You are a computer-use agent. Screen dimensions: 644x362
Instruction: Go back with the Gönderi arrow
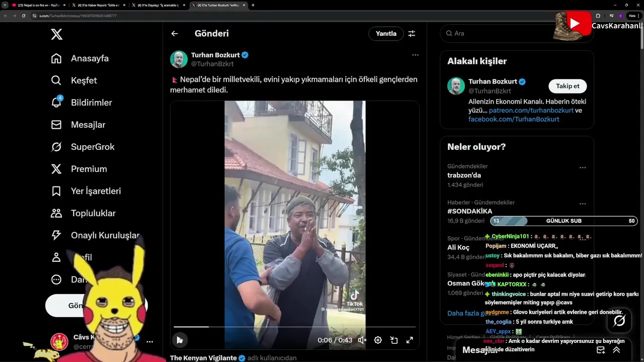point(175,34)
